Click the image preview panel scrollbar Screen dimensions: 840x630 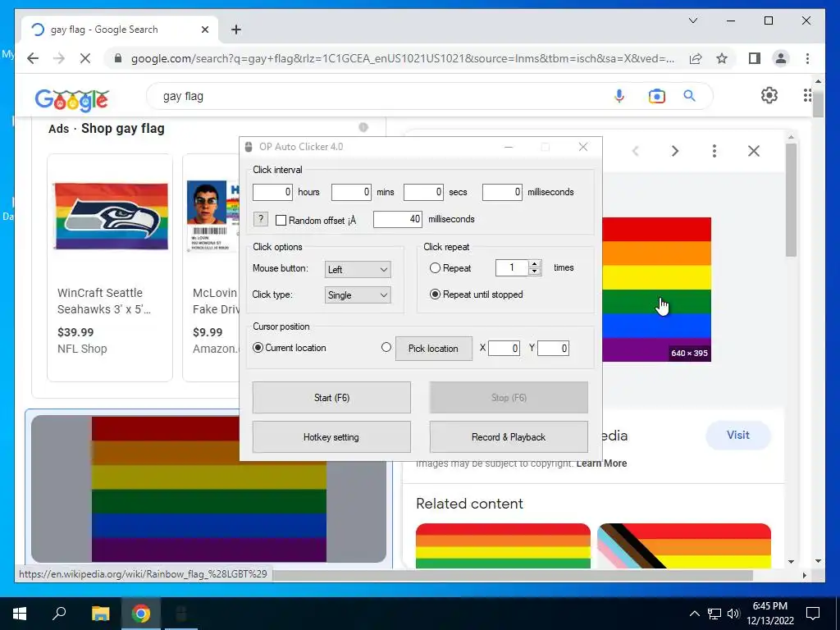792,200
